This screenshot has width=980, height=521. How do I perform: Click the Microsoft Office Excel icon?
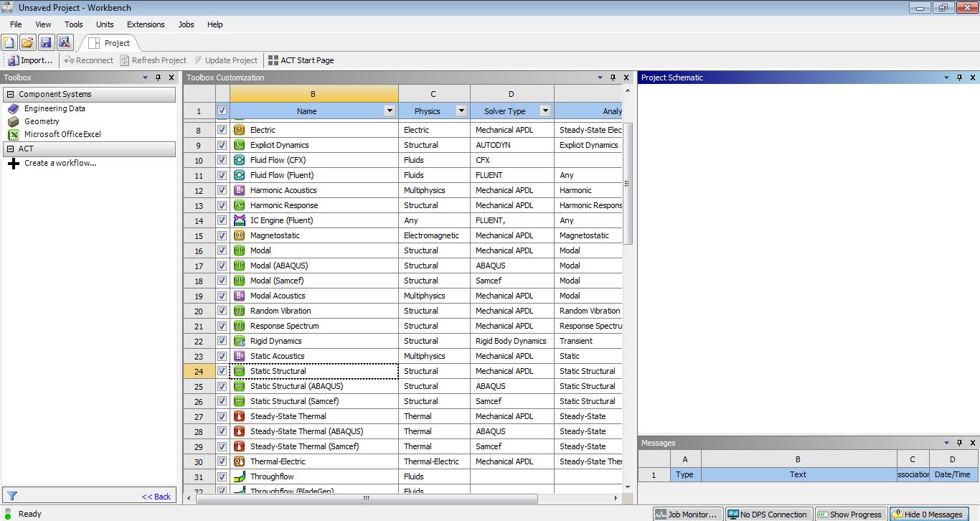click(x=13, y=134)
